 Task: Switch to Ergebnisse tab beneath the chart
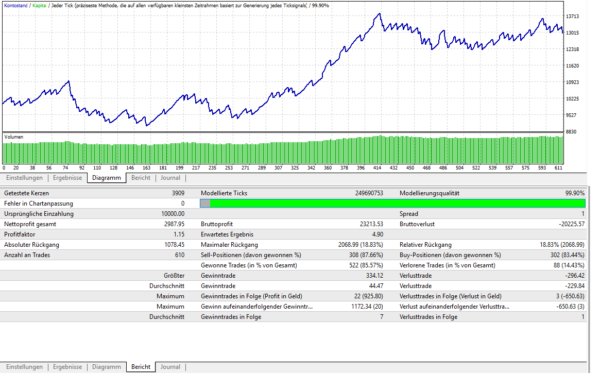(67, 178)
